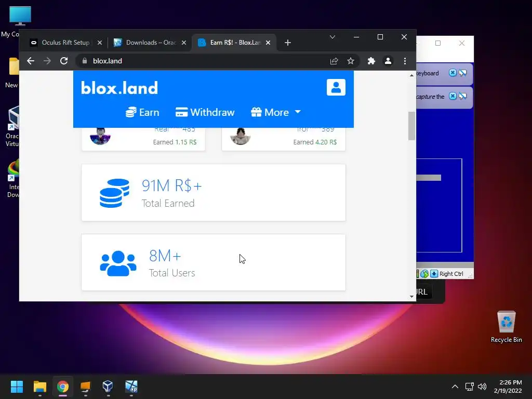This screenshot has height=399, width=532.
Task: Dismiss the capture notification in VirtualBox window
Action: pyautogui.click(x=453, y=96)
